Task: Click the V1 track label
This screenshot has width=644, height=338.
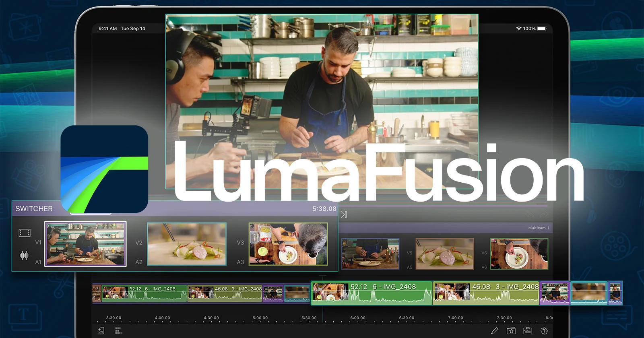Action: pyautogui.click(x=38, y=243)
